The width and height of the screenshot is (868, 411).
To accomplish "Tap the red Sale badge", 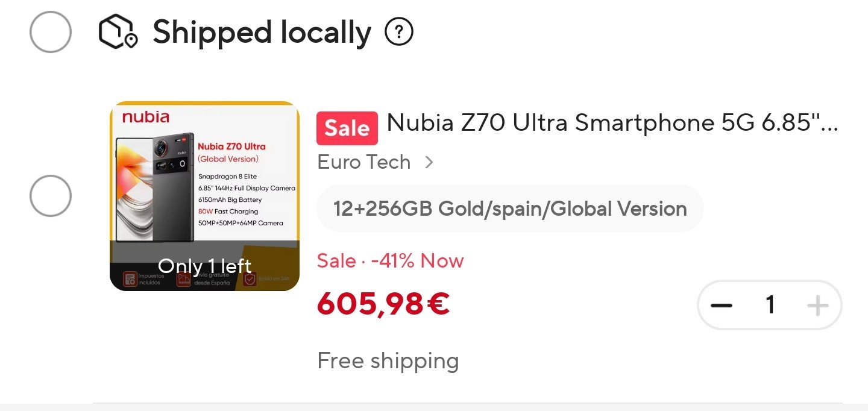I will tap(347, 128).
